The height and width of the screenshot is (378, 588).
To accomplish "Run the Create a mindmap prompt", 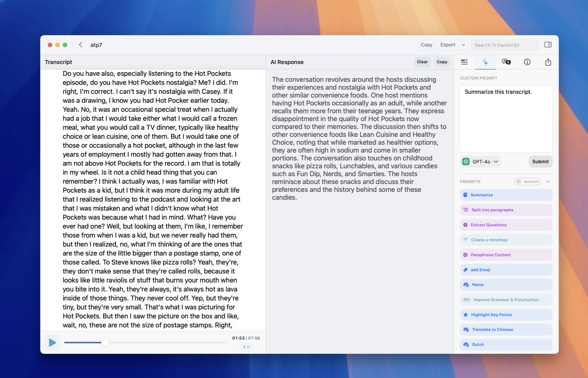I will 506,240.
